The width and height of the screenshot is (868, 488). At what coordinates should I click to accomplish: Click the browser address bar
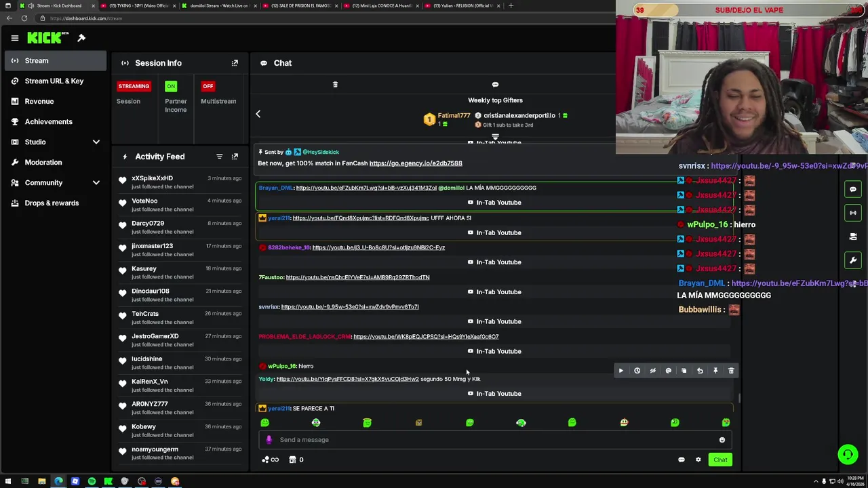point(325,18)
